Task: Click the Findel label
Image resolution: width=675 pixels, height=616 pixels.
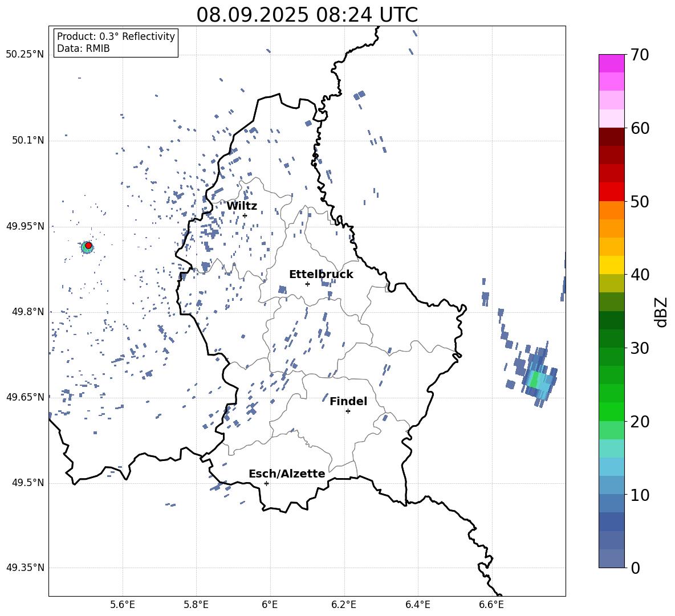Action: [348, 401]
